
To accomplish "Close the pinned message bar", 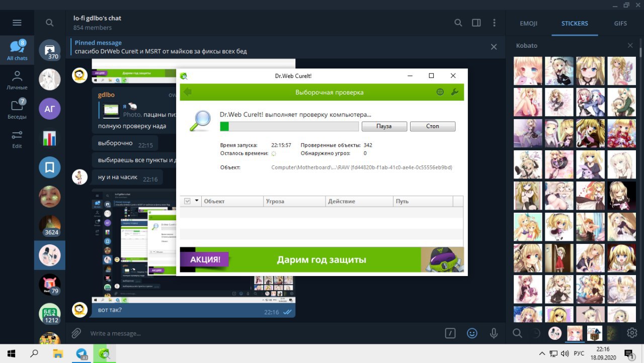I will (x=494, y=47).
